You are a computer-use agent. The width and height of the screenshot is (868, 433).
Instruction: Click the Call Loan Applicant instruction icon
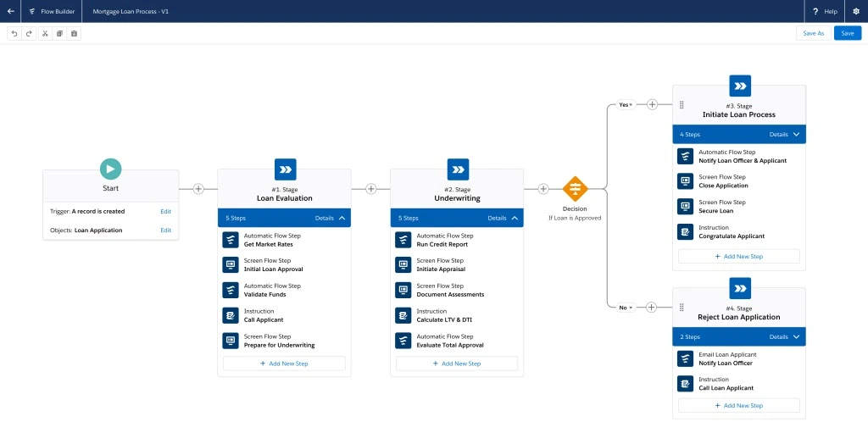click(x=685, y=384)
